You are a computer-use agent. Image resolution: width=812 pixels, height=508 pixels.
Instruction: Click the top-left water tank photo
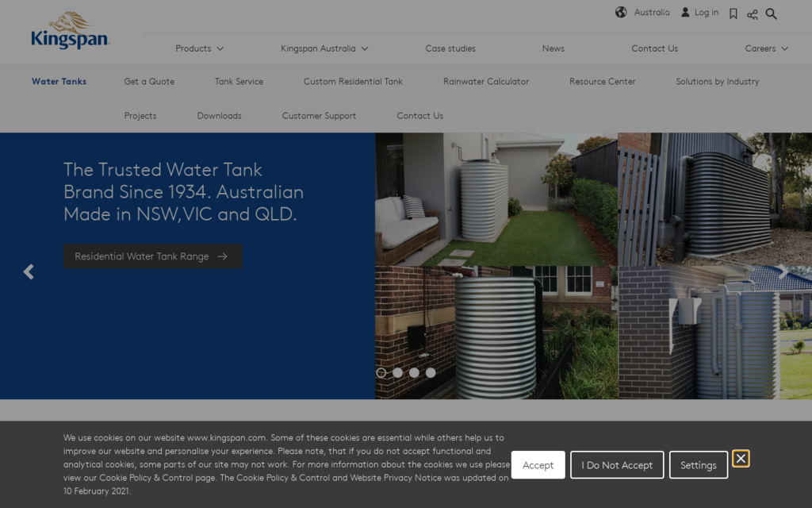(496, 198)
